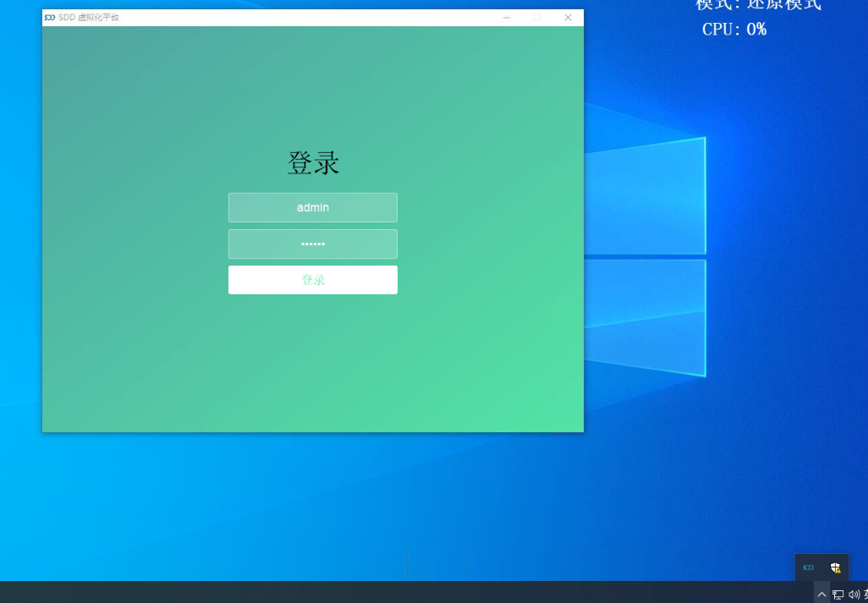Click the SDD 虚拟化平台 title bar text
868x603 pixels.
coord(89,18)
